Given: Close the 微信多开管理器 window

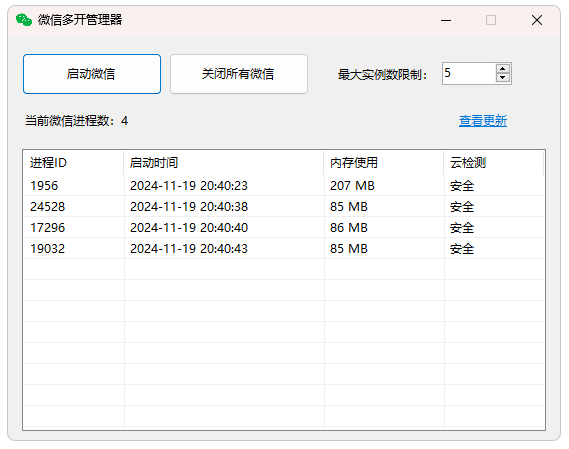Looking at the screenshot, I should [537, 20].
